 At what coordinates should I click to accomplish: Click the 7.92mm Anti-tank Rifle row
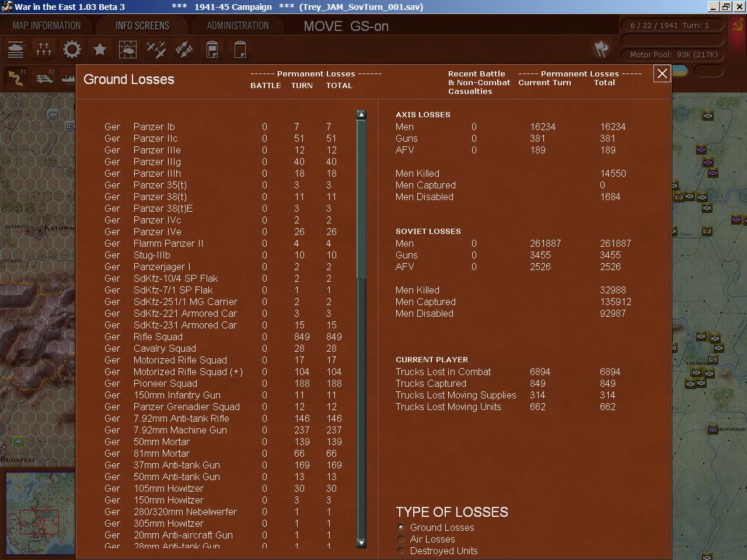(223, 418)
